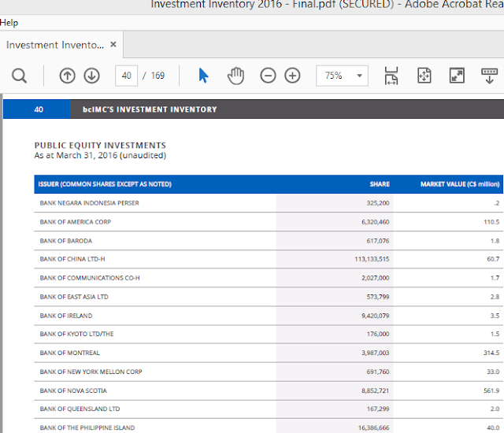Viewport: 504px width, 433px height.
Task: Click bcIMC'S INVESTMENT INVENTORY page banner
Action: point(150,109)
